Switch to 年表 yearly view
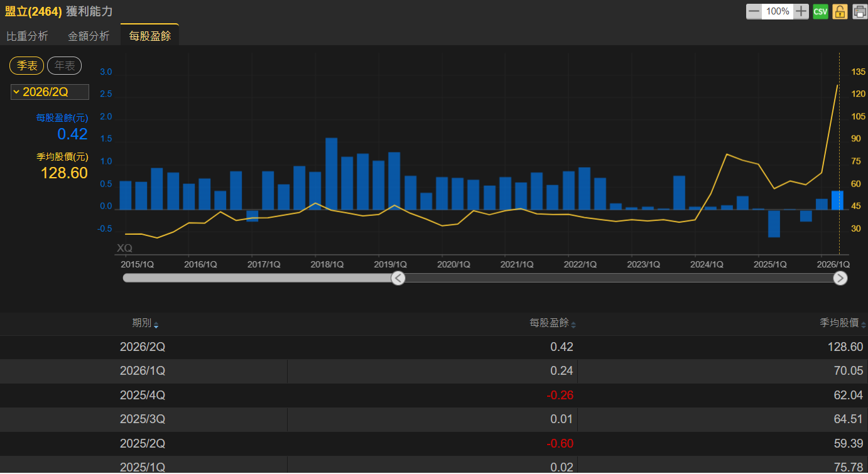This screenshot has height=474, width=868. click(65, 65)
